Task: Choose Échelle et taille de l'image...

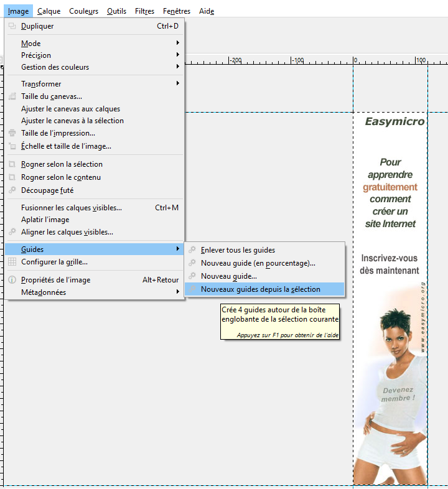Action: 95,146
